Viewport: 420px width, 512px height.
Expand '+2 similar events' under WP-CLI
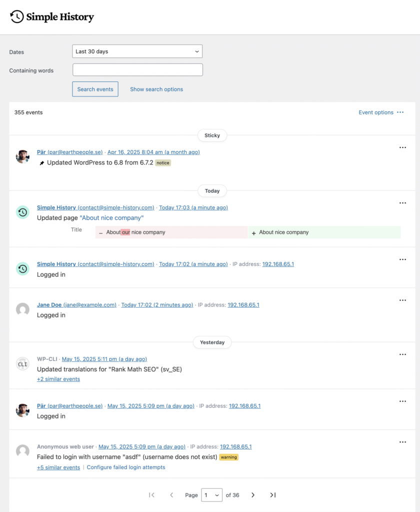click(x=58, y=379)
